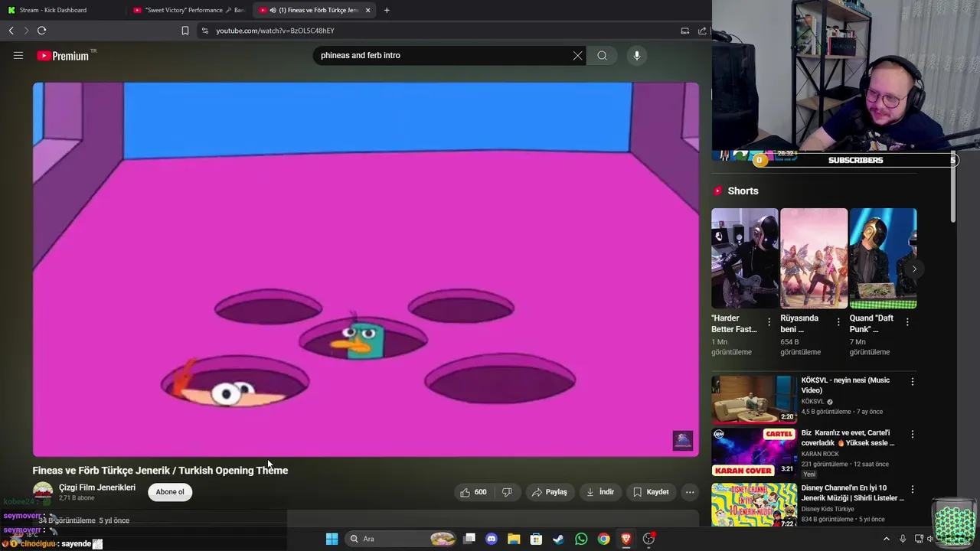Open "KÖKSVL - neyin nesi (Music Video)" title
The image size is (980, 551).
[845, 385]
